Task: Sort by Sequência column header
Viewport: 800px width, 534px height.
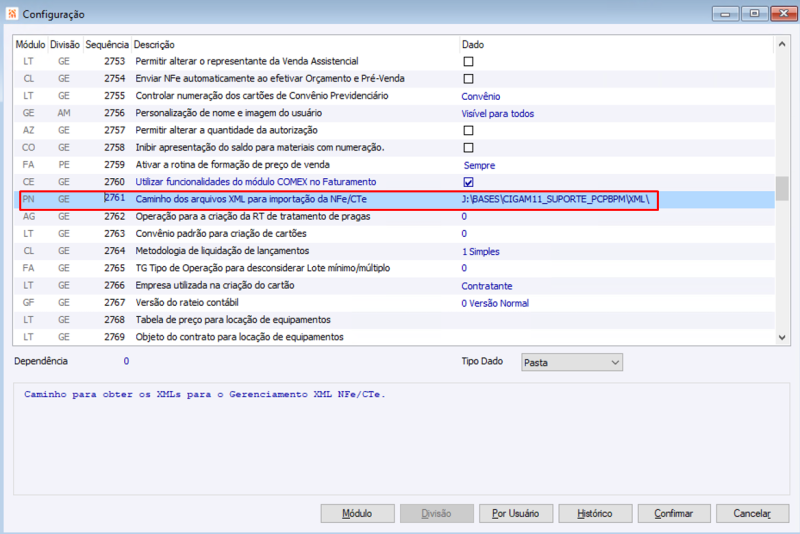Action: [107, 44]
